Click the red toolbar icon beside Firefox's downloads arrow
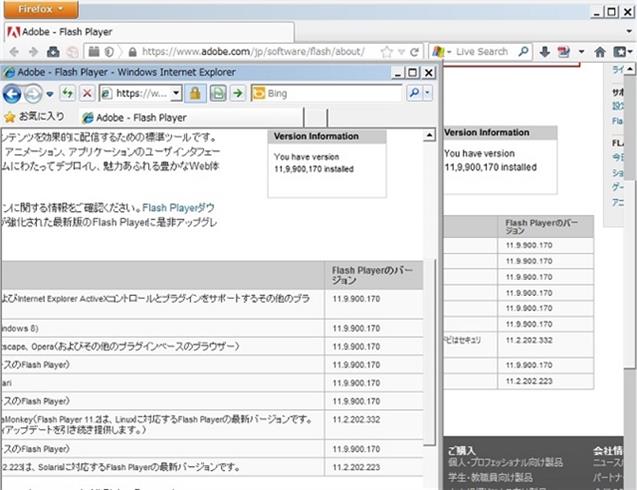This screenshot has width=637, height=490. (563, 52)
